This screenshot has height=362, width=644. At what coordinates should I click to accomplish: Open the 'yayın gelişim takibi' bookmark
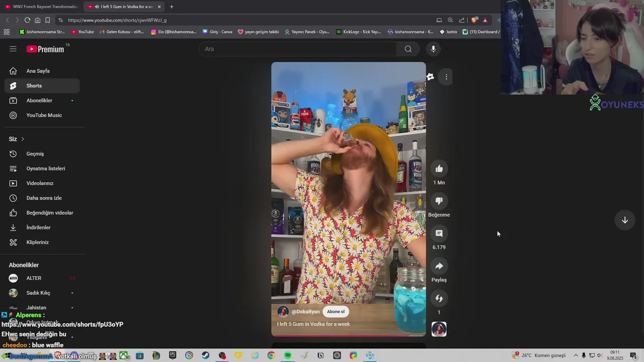(x=258, y=32)
